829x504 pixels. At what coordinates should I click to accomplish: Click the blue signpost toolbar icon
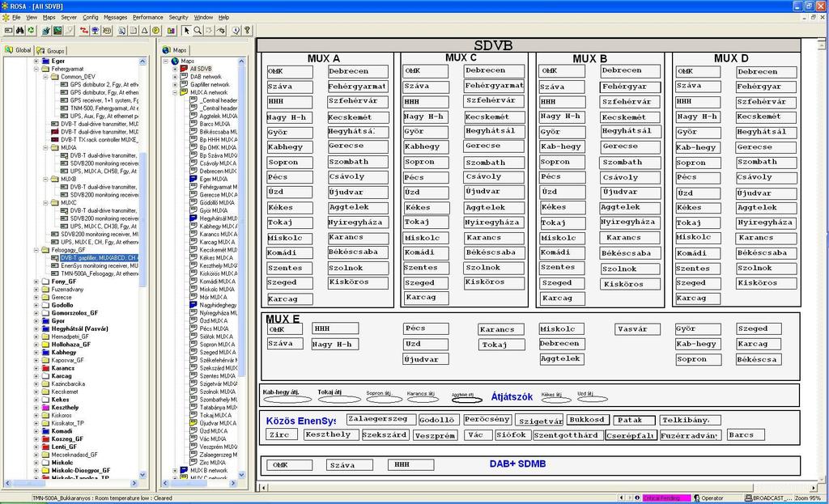pyautogui.click(x=96, y=31)
